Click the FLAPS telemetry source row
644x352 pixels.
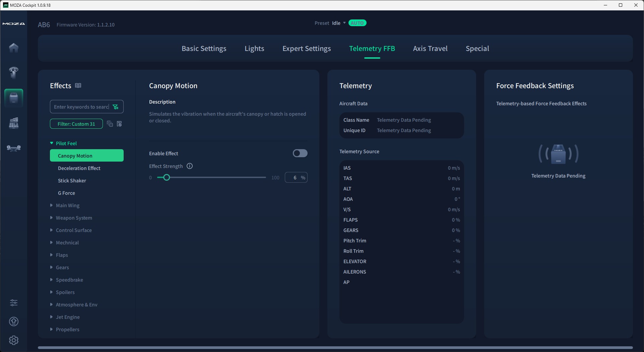pos(401,220)
